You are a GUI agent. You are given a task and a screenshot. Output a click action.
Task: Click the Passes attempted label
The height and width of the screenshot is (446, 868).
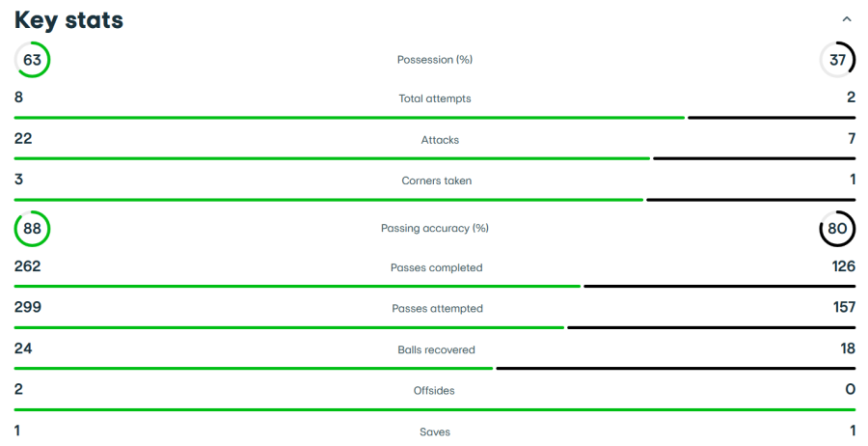[x=437, y=309]
